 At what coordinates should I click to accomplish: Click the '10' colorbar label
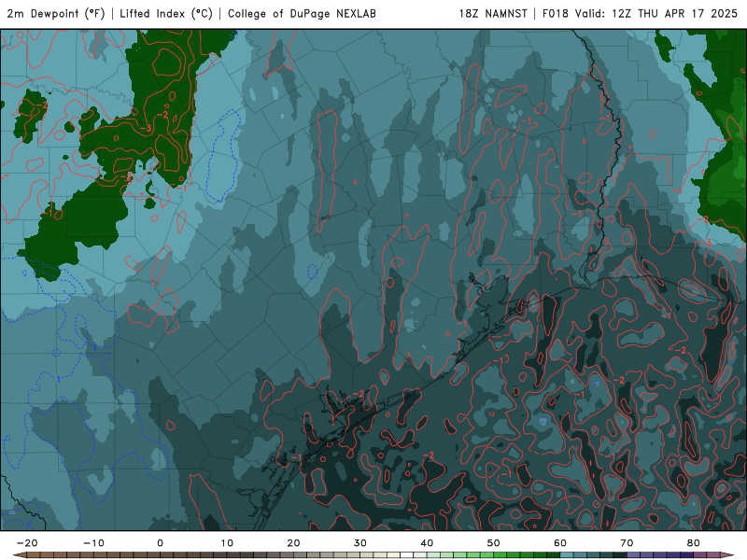[227, 543]
